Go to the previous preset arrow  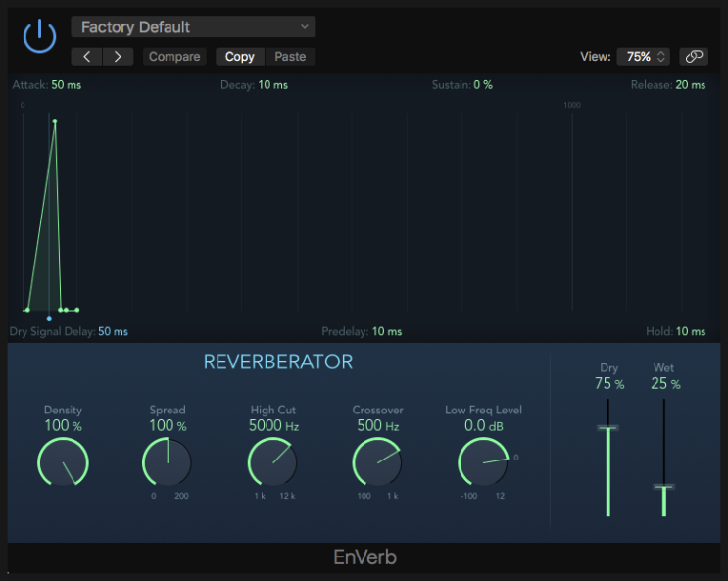click(x=87, y=57)
